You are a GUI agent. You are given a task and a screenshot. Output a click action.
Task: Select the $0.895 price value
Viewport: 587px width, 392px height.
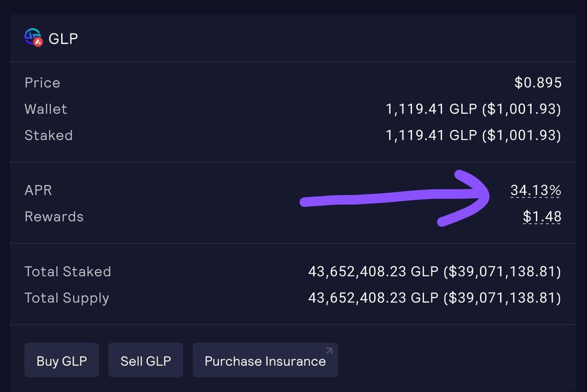pyautogui.click(x=538, y=83)
